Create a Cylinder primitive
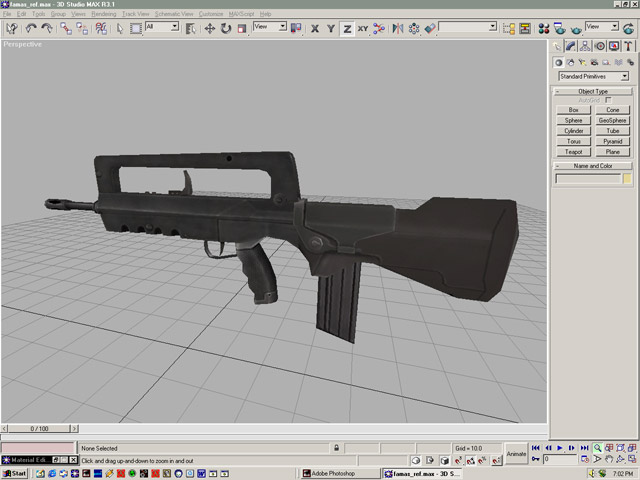 coord(573,131)
